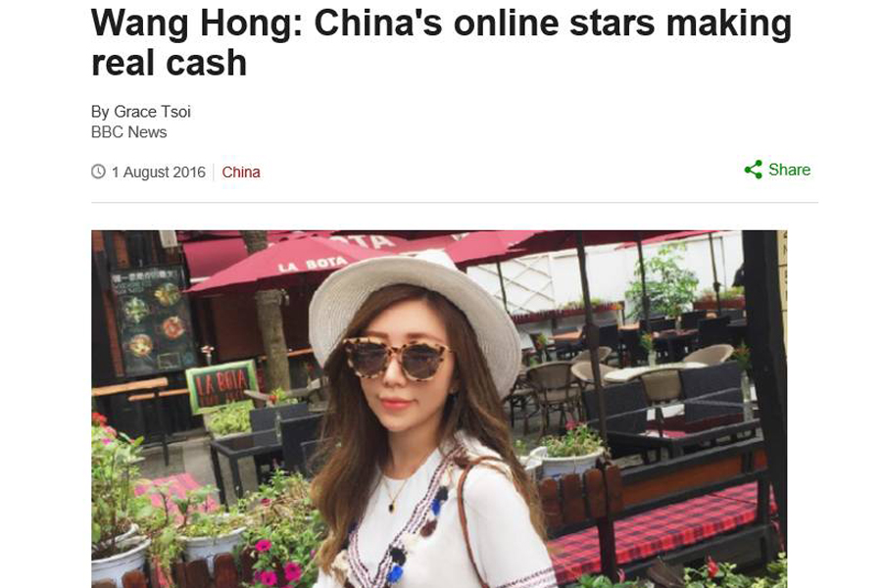Click the food menu board in the photo
Viewport: 882px width, 588px height.
point(152,320)
